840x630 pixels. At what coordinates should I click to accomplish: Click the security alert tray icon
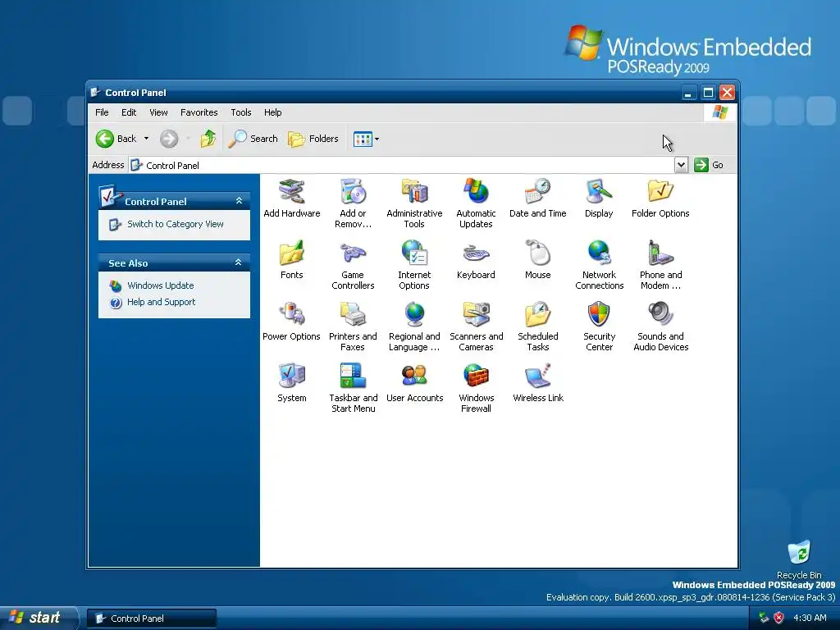(x=779, y=619)
